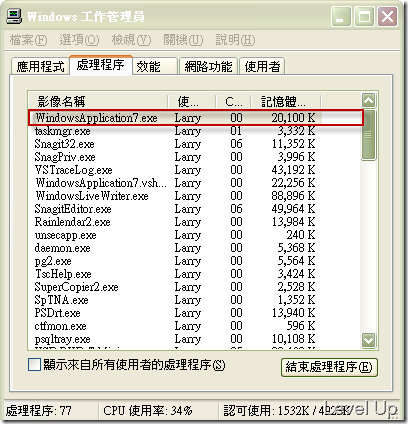Close the Task Manager window
This screenshot has height=424, width=408.
(x=387, y=16)
